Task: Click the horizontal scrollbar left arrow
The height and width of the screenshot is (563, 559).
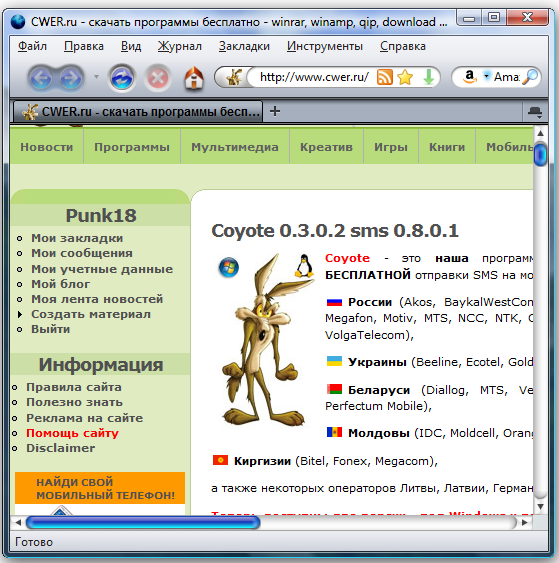Action: (18, 522)
